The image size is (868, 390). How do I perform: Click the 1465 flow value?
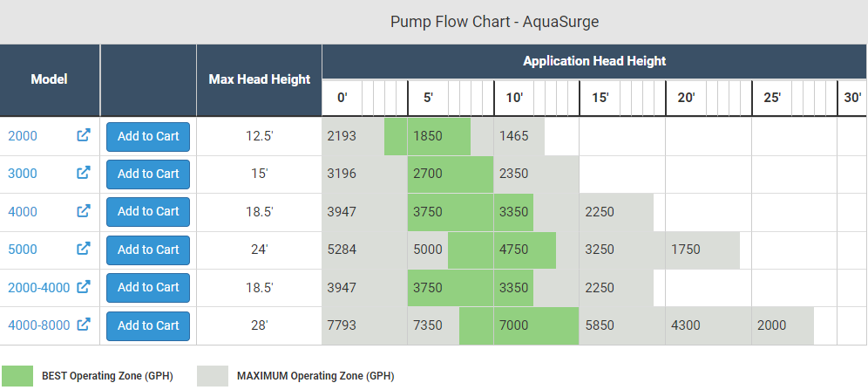[x=513, y=136]
